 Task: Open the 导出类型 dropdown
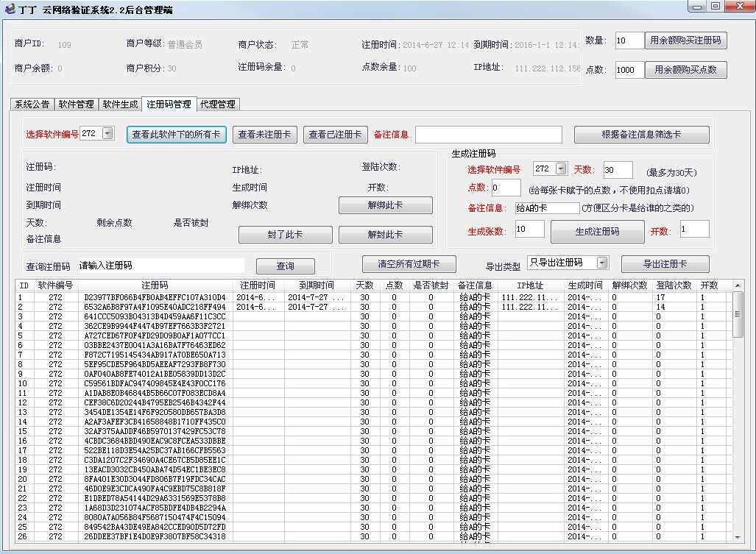602,263
